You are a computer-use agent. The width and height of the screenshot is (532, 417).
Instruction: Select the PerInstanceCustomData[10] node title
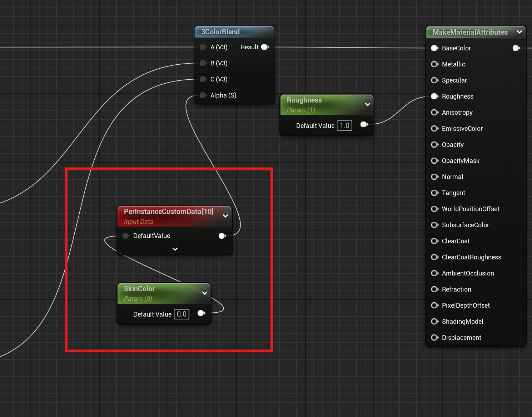[169, 212]
